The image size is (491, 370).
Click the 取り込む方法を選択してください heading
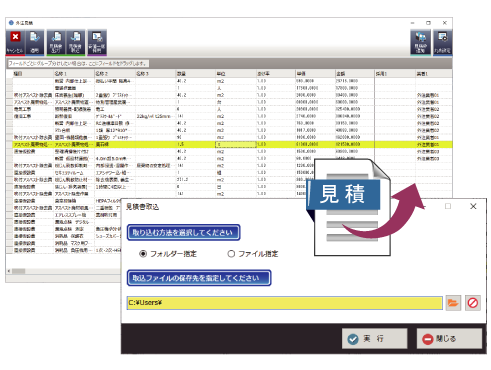183,232
